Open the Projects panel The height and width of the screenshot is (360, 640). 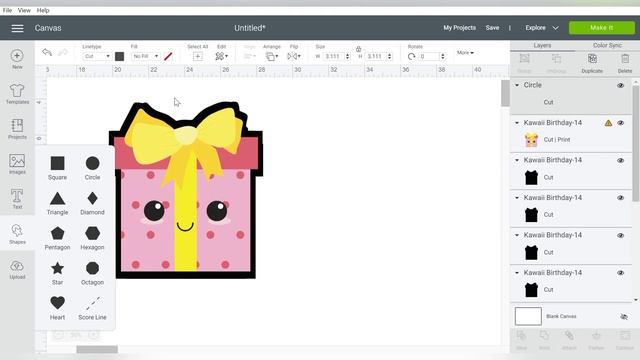pyautogui.click(x=17, y=129)
